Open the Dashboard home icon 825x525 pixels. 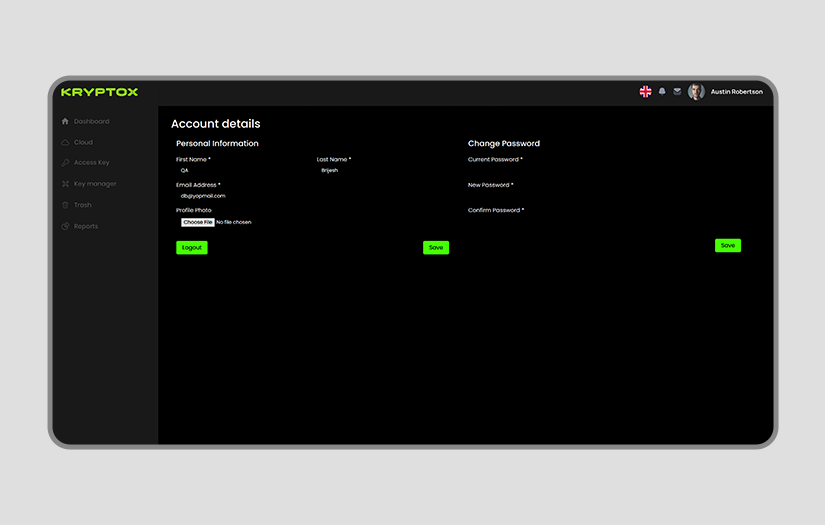65,121
